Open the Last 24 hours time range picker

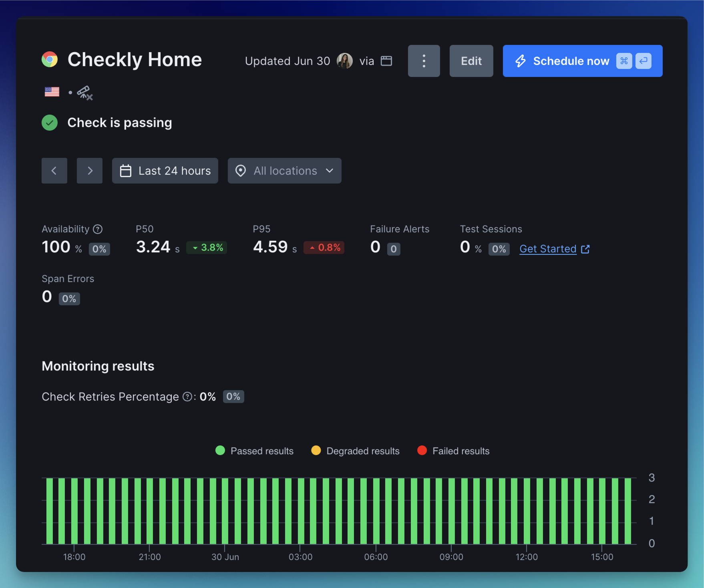(x=165, y=171)
